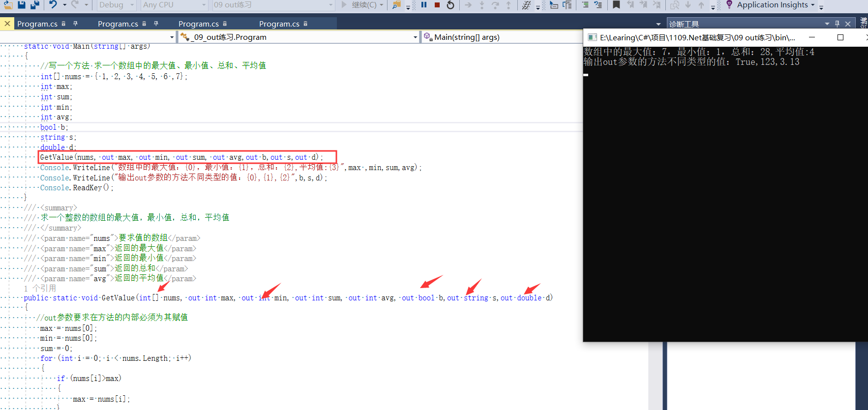Image resolution: width=868 pixels, height=410 pixels.
Task: Click the Open File toolbar icon
Action: coord(8,4)
